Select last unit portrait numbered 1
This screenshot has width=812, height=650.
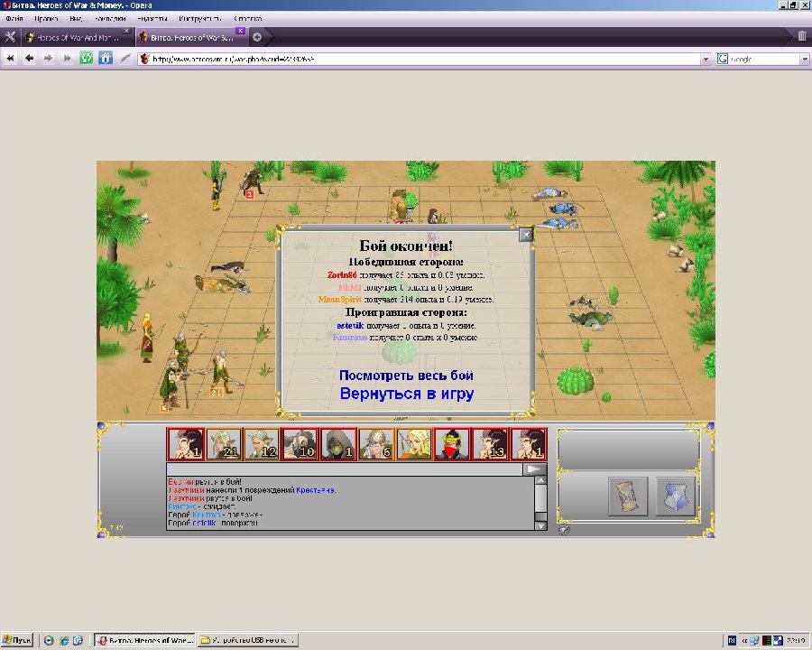pyautogui.click(x=529, y=443)
